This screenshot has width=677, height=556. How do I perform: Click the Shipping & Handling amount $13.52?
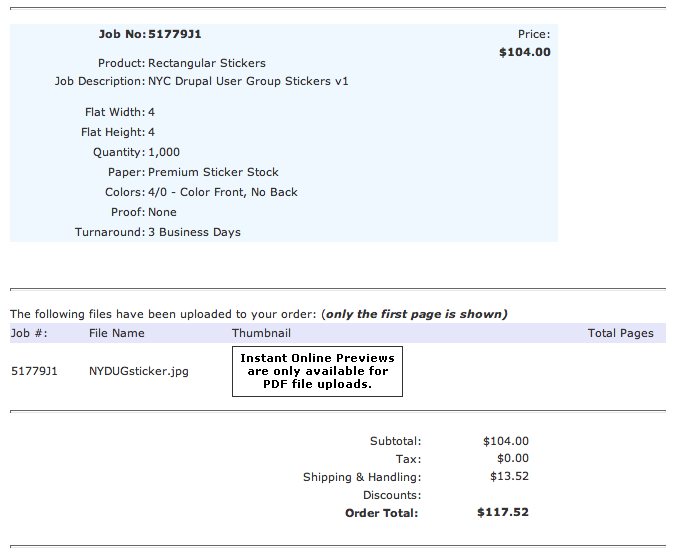tap(509, 477)
